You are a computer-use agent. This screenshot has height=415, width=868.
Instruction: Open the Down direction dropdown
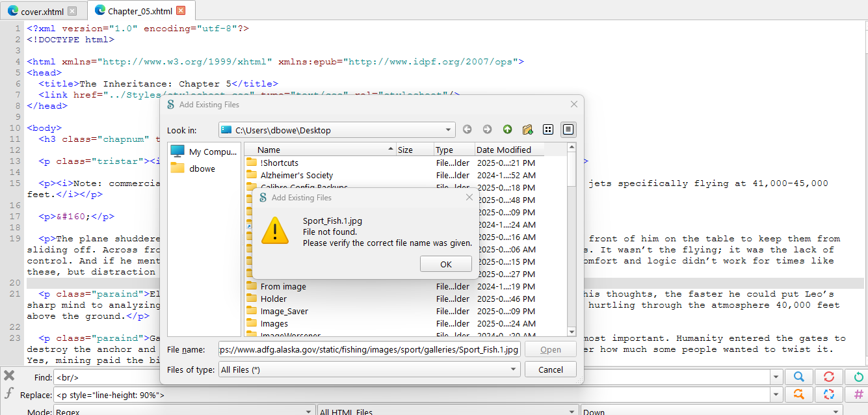[713, 411]
